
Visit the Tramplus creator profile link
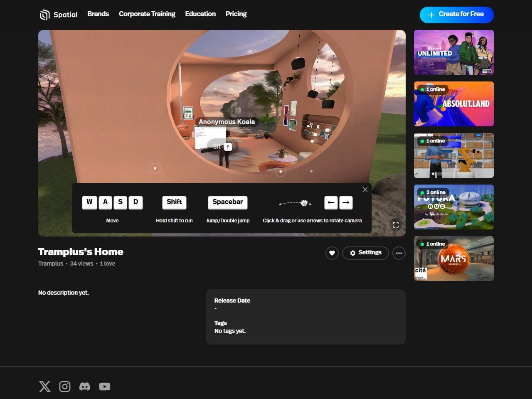coord(51,264)
